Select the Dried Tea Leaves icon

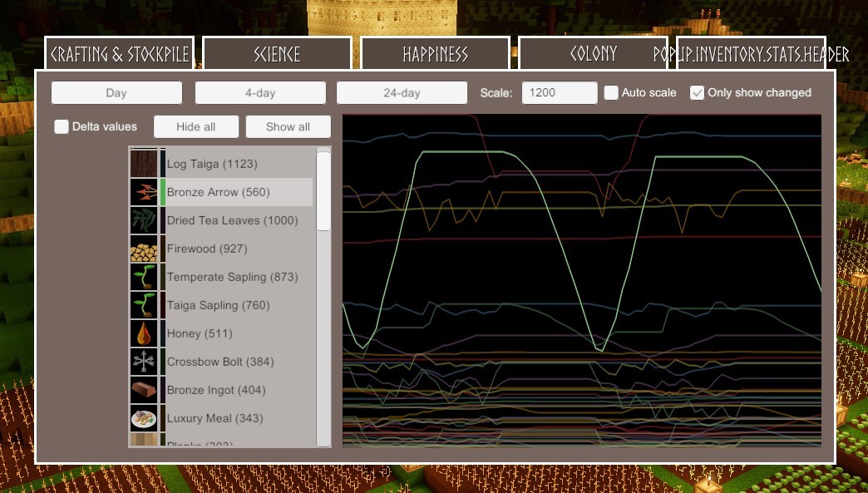(x=144, y=220)
